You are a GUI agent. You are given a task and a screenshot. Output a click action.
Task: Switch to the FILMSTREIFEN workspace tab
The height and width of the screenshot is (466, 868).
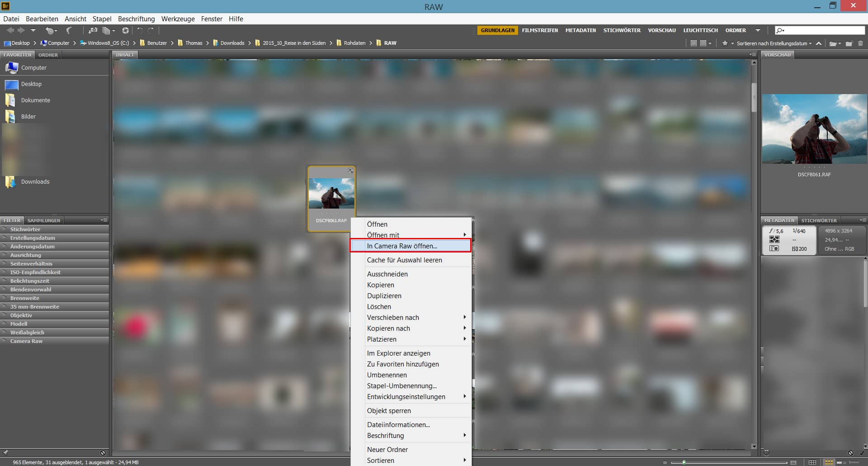click(x=540, y=30)
